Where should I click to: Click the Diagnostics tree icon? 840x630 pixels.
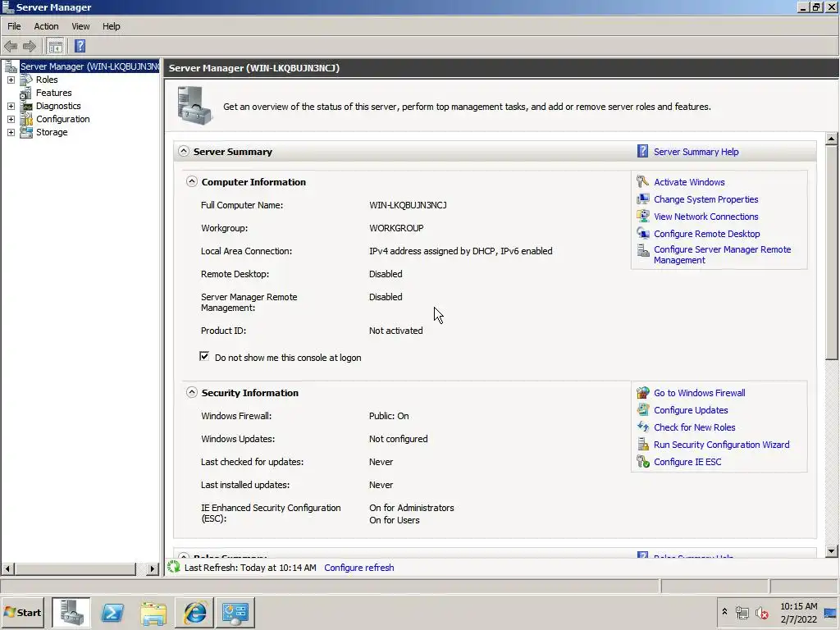click(26, 106)
